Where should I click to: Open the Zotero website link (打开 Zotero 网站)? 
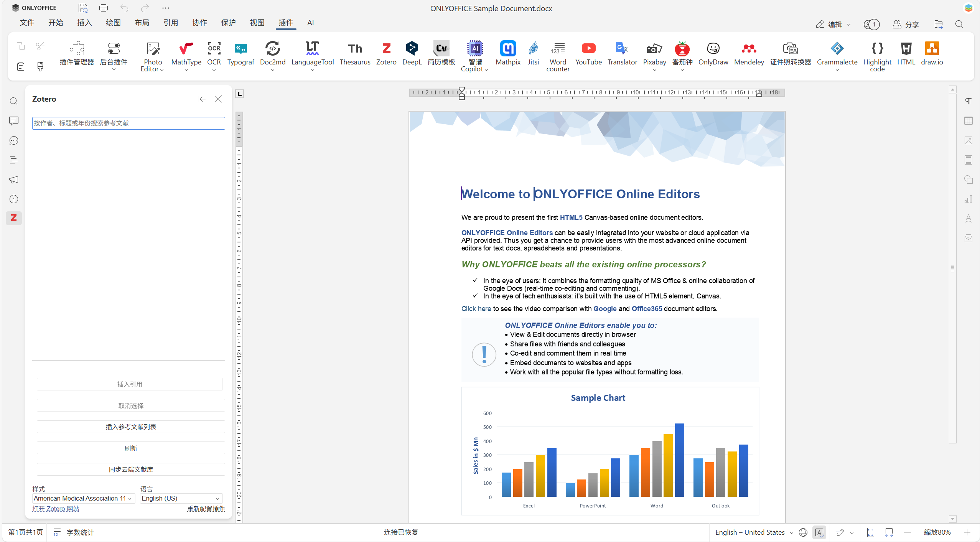pos(56,509)
